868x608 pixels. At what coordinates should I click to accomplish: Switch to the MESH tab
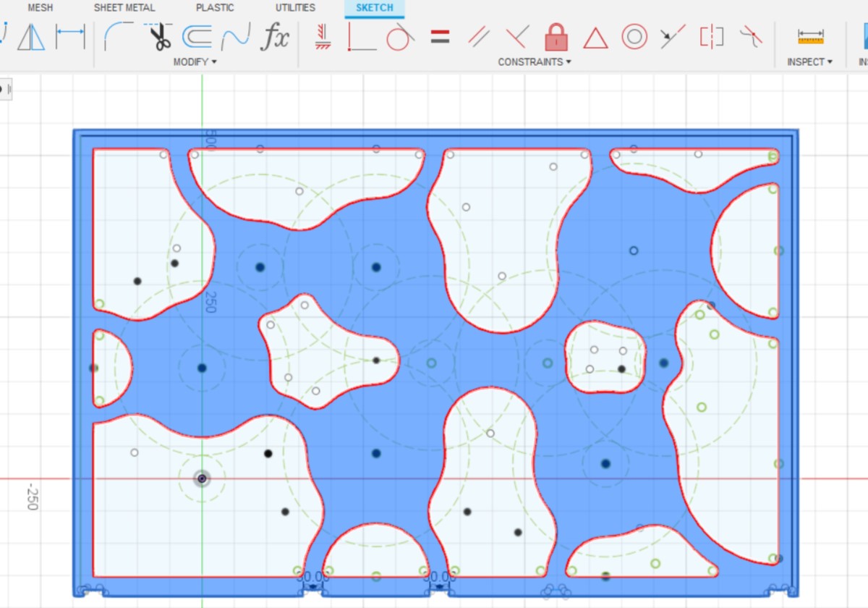[41, 8]
